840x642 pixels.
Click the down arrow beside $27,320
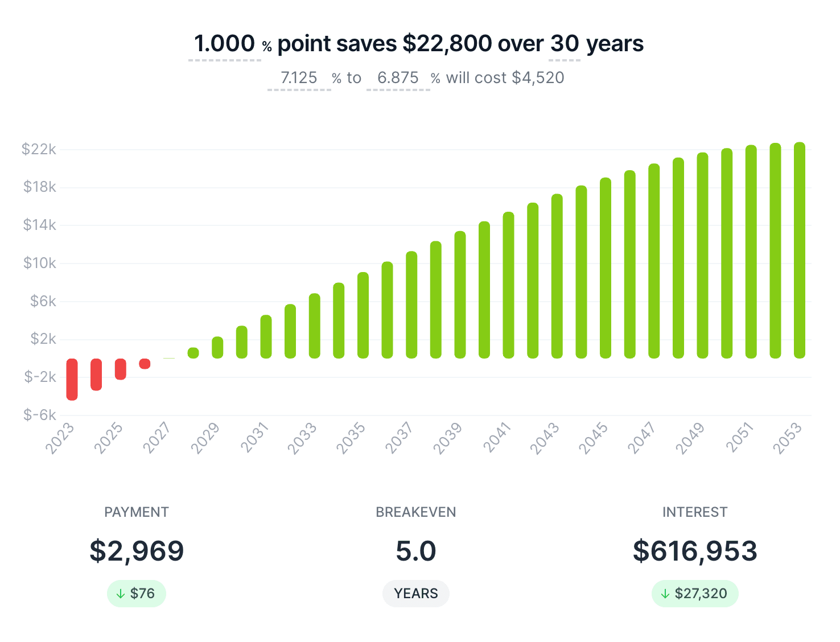click(x=665, y=594)
